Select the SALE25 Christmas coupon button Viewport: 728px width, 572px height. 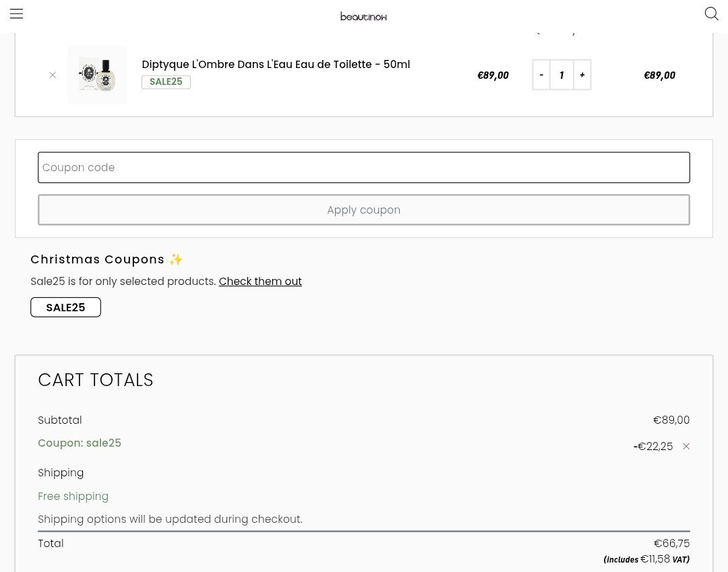65,307
